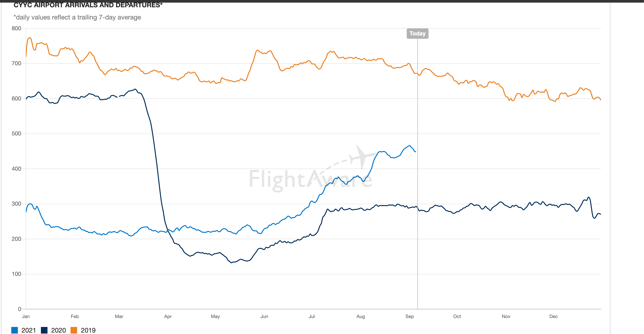
Task: Toggle the 2021 series legend label
Action: tap(29, 330)
